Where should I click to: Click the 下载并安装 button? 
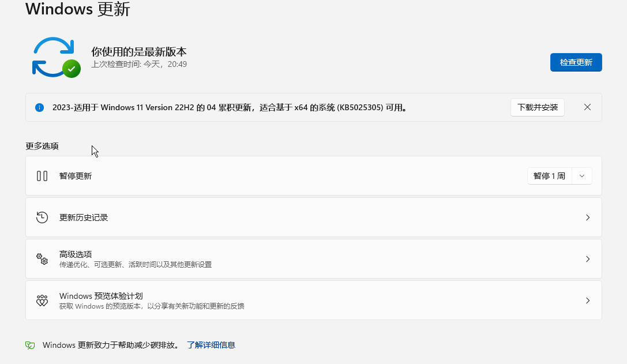[537, 107]
